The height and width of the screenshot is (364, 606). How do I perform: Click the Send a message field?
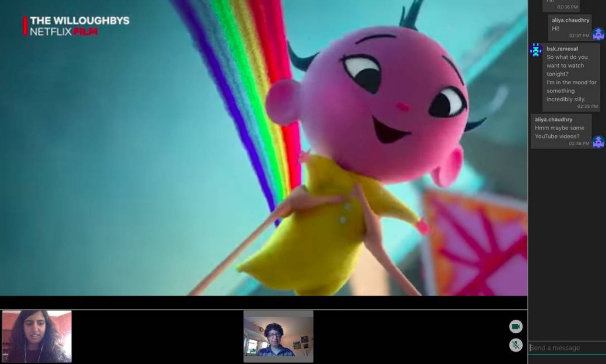click(x=567, y=348)
